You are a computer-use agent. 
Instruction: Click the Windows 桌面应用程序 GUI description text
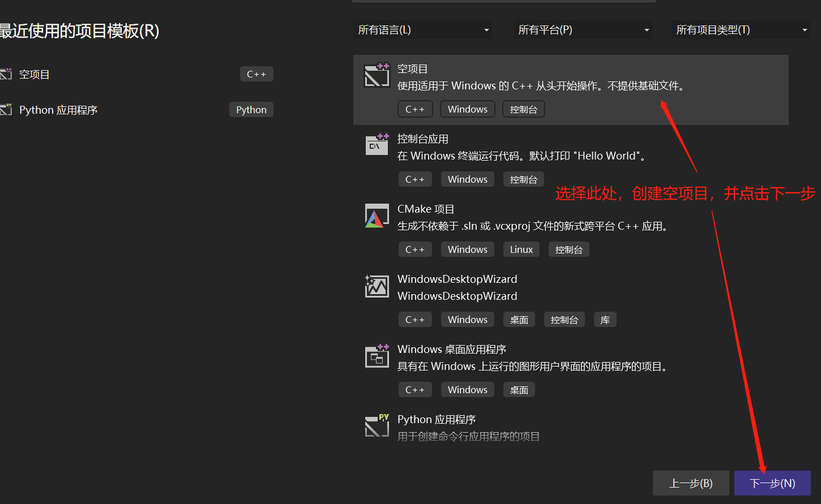point(534,367)
